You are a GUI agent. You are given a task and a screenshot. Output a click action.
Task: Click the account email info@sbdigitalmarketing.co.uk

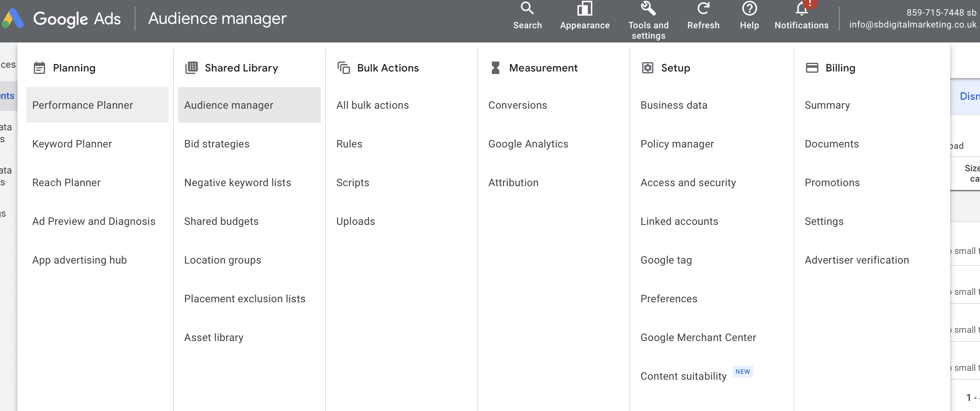913,24
